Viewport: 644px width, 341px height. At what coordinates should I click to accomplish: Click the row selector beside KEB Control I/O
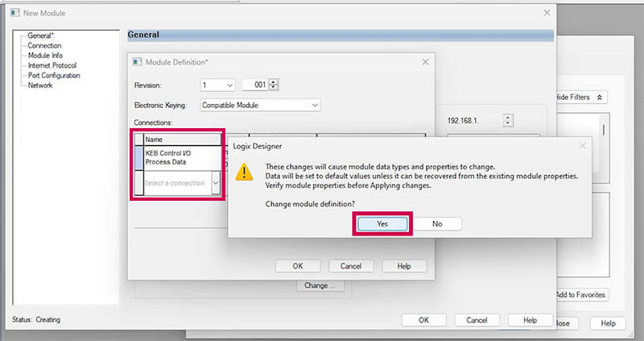[x=139, y=158]
